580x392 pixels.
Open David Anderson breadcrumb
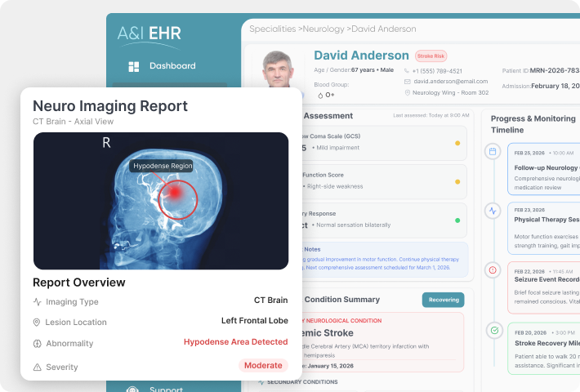pyautogui.click(x=384, y=29)
